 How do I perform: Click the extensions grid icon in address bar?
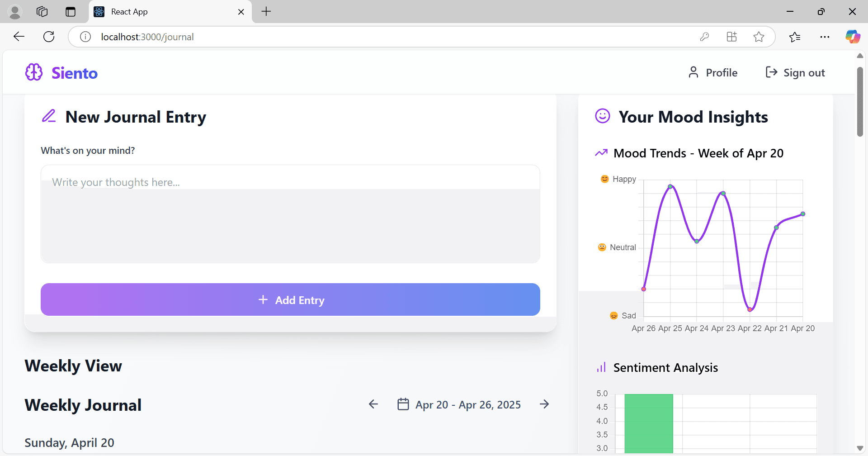(731, 37)
